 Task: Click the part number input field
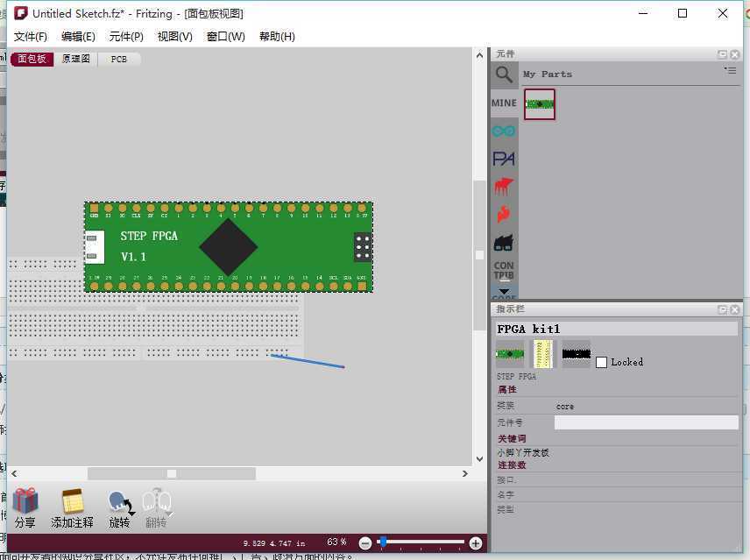click(x=647, y=422)
